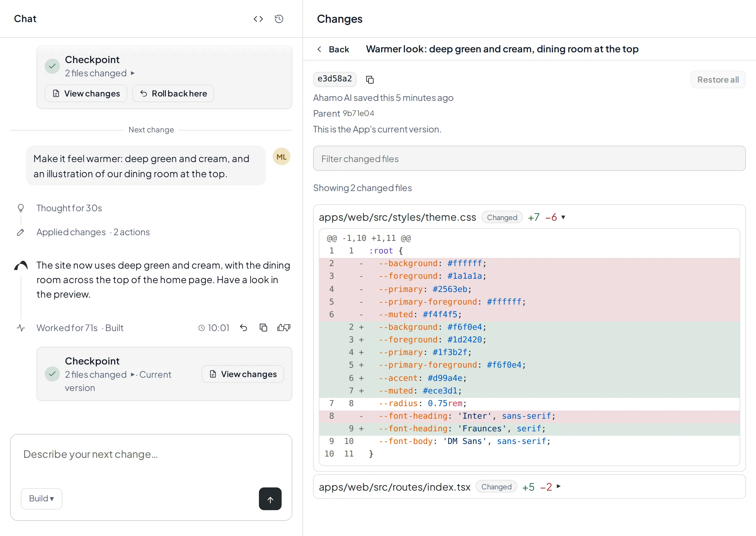Click Roll back here
The height and width of the screenshot is (536, 756).
(173, 94)
